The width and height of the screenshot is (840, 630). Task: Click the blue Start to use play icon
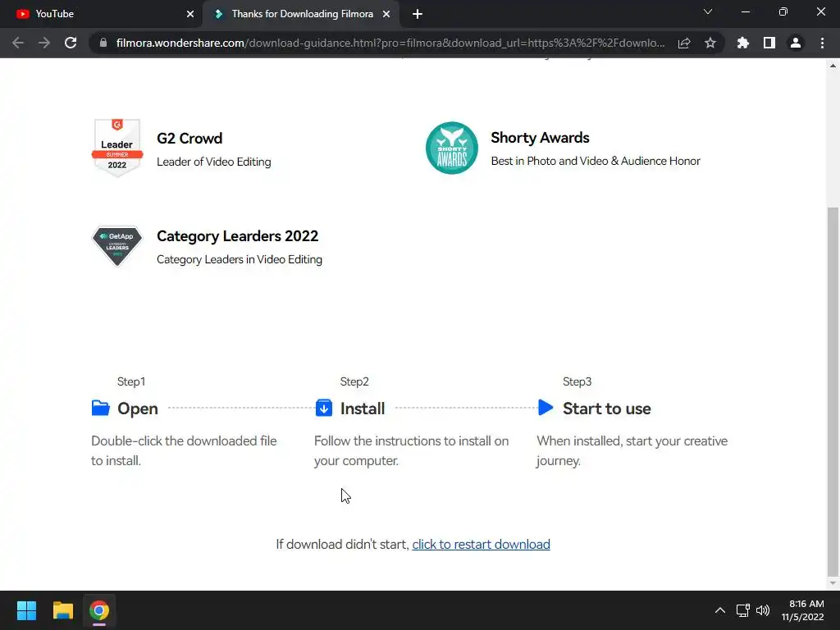[x=546, y=408]
